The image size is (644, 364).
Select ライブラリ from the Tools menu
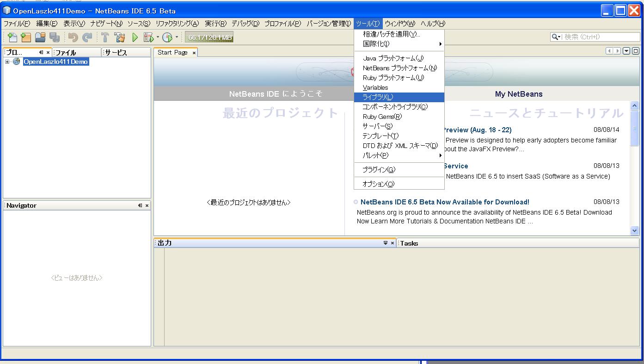coord(399,97)
